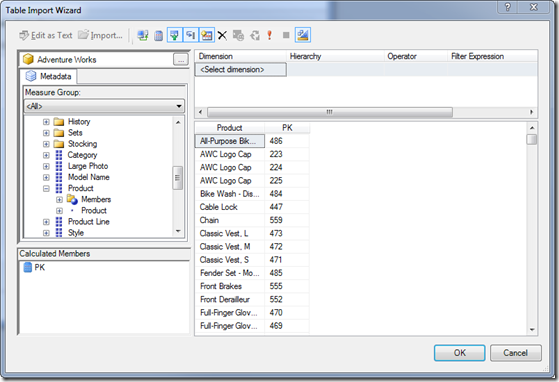Click the Import... toolbar button
The height and width of the screenshot is (382, 559).
(x=100, y=35)
